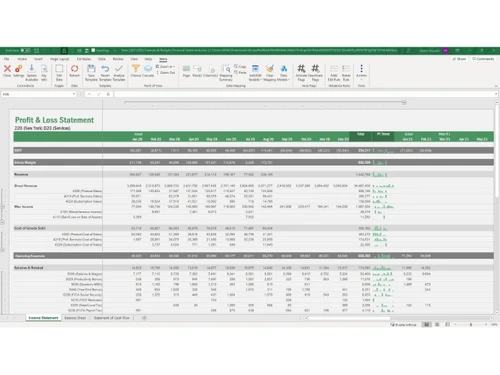This screenshot has width=500, height=375.
Task: Switch to the Balance Sheet tab
Action: pyautogui.click(x=75, y=318)
